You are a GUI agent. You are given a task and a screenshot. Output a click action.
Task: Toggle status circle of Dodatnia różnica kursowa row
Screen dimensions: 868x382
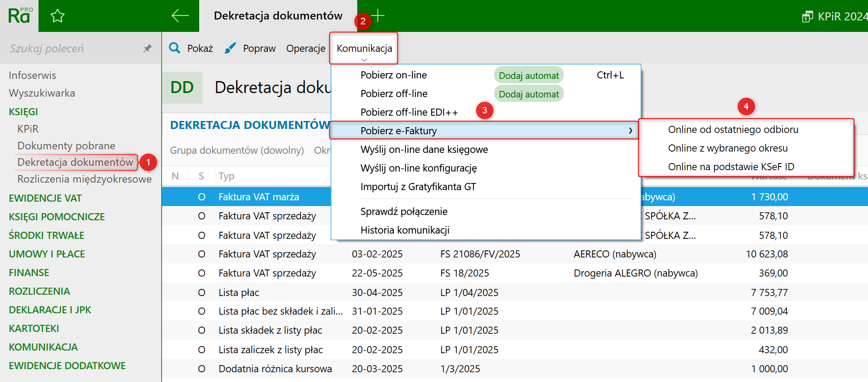(201, 369)
